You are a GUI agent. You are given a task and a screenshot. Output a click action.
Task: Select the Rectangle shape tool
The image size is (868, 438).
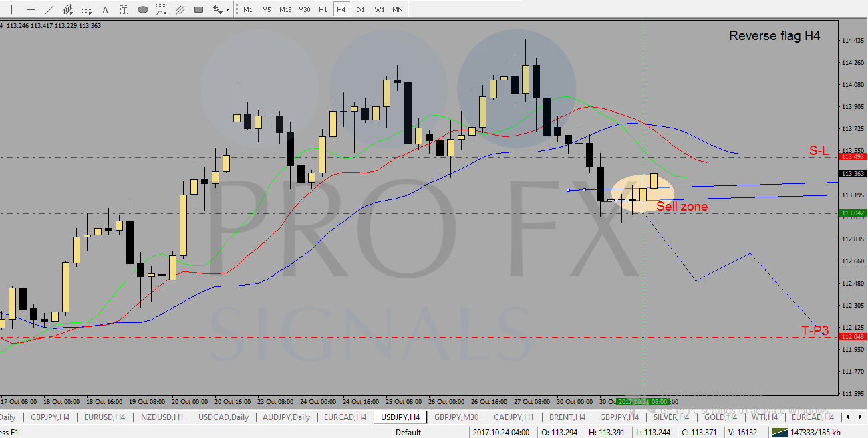(x=198, y=9)
